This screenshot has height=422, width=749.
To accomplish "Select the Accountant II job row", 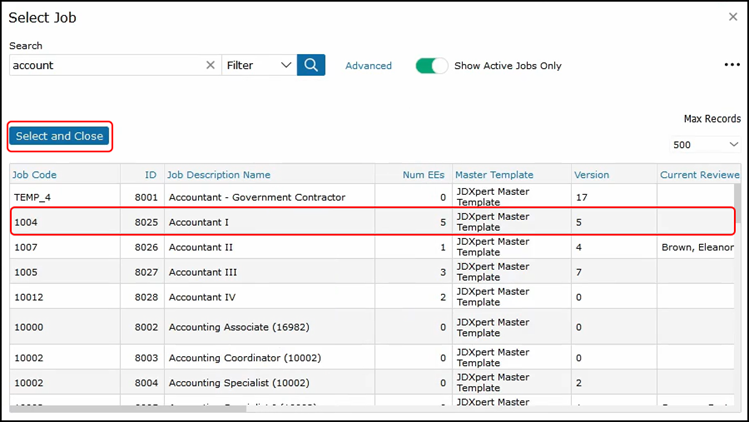I will (201, 246).
